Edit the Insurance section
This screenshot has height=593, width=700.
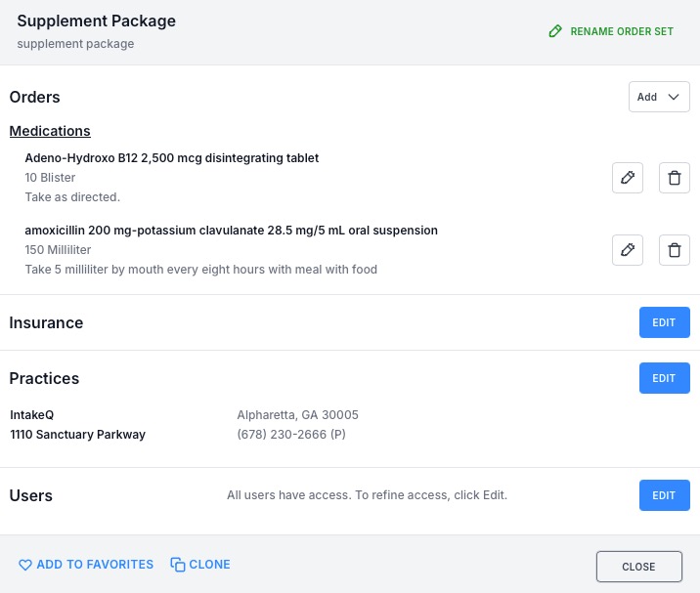(x=664, y=322)
